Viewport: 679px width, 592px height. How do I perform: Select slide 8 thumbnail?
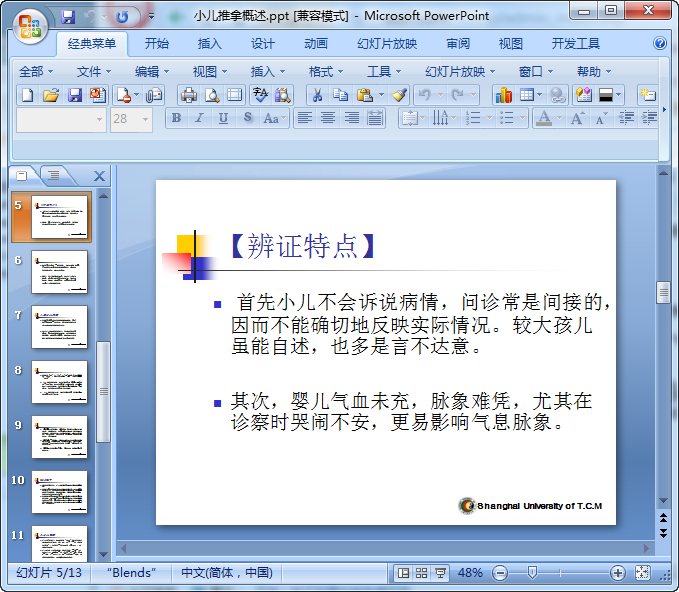[59, 381]
